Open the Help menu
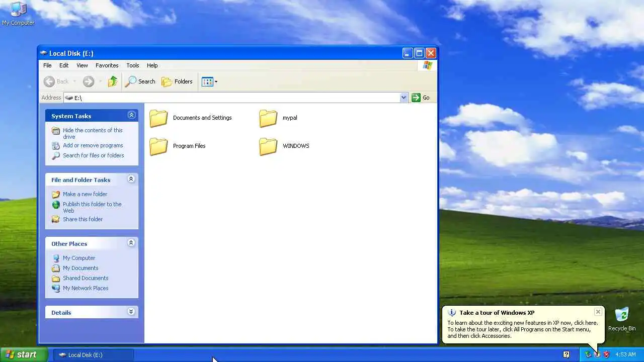644x362 pixels. pos(152,65)
